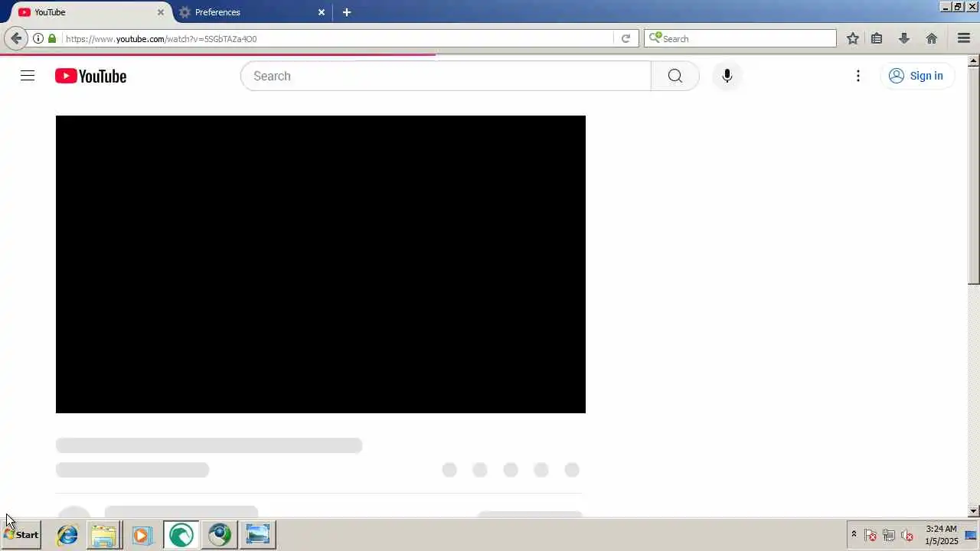Click scrollbar up arrow
This screenshot has height=551, width=980.
[974, 60]
